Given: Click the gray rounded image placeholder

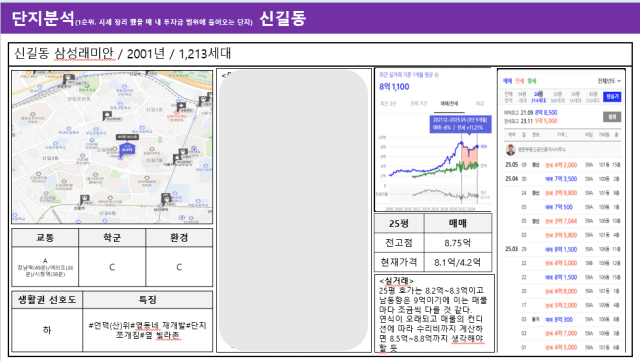Looking at the screenshot, I should (293, 210).
